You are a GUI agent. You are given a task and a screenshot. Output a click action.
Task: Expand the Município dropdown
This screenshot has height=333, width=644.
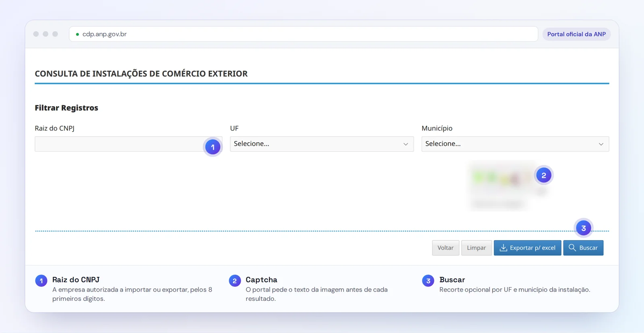[x=515, y=144]
